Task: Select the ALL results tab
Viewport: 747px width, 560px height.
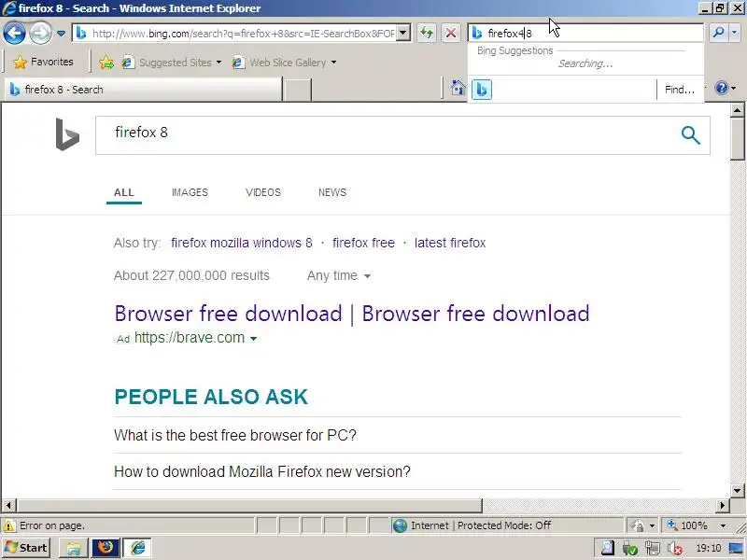Action: 124,192
